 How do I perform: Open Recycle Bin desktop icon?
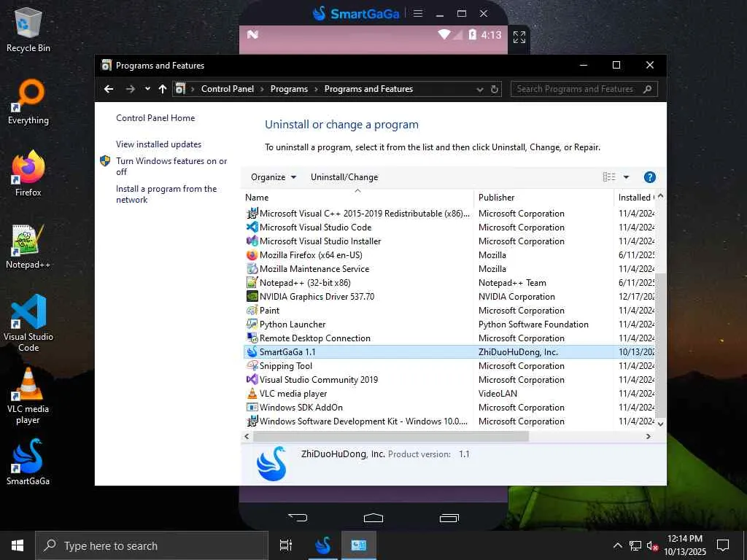click(28, 31)
